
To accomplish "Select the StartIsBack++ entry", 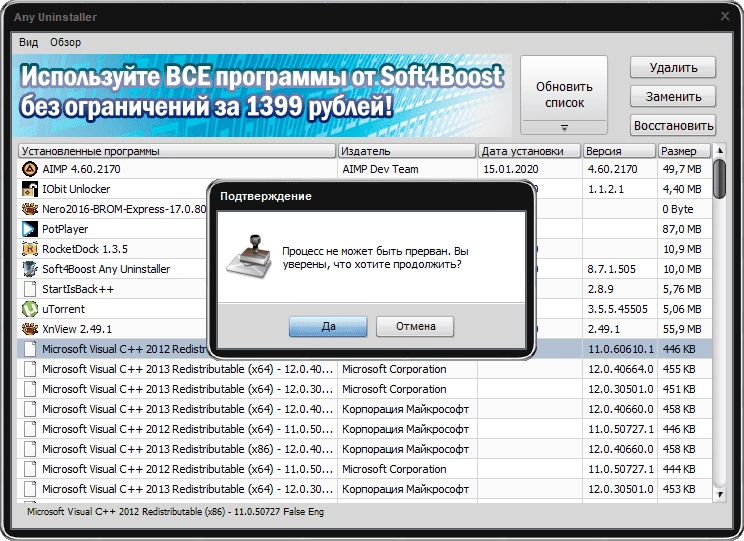I will [78, 289].
